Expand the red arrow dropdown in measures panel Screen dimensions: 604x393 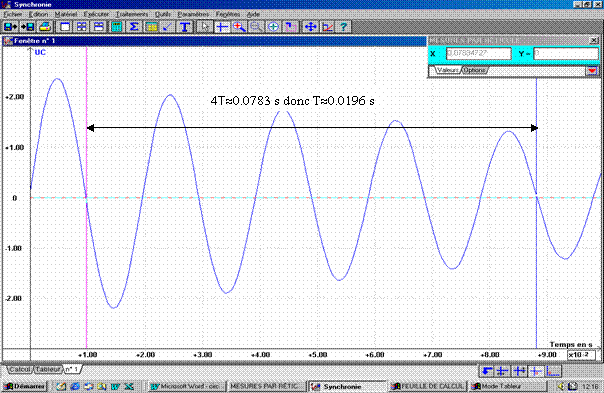[592, 71]
